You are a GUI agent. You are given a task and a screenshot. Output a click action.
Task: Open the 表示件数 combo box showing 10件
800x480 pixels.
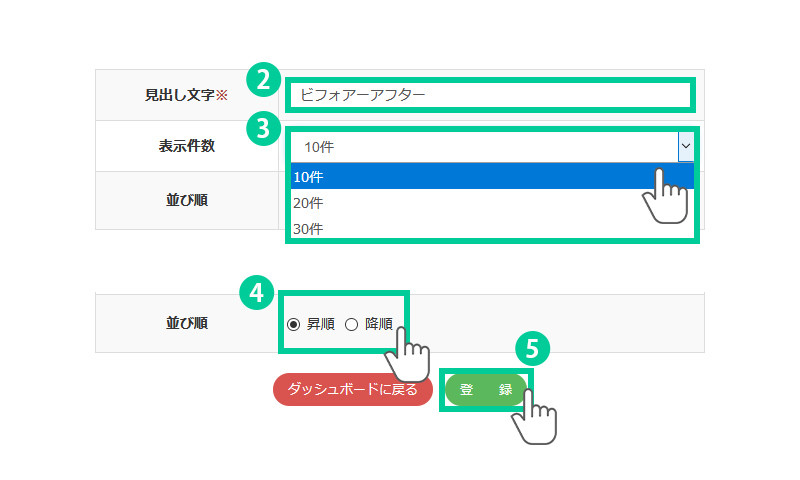pos(483,146)
